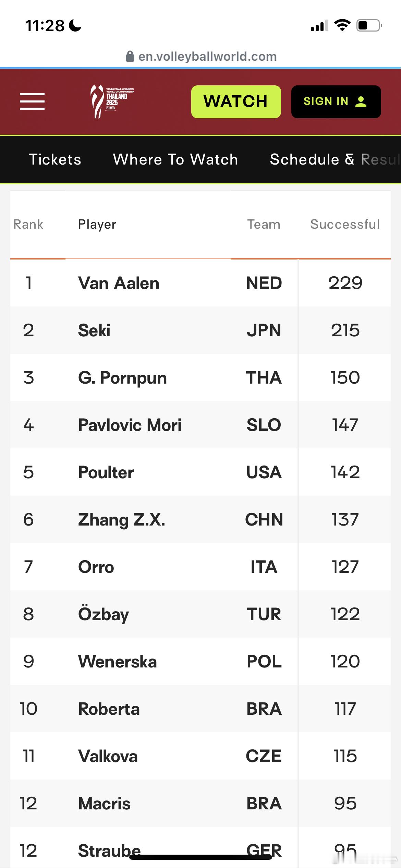Open the Tickets menu item
Viewport: 401px width, 868px height.
tap(55, 159)
